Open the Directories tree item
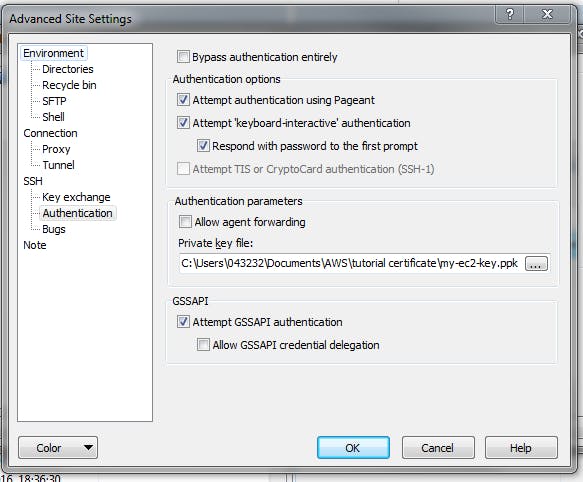Screen dimensions: 583x482 68,69
